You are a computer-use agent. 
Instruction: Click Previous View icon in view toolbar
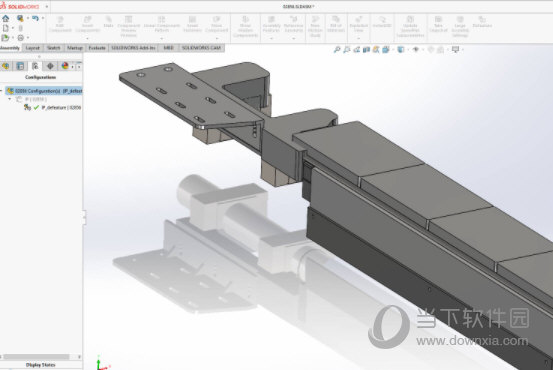tap(357, 50)
